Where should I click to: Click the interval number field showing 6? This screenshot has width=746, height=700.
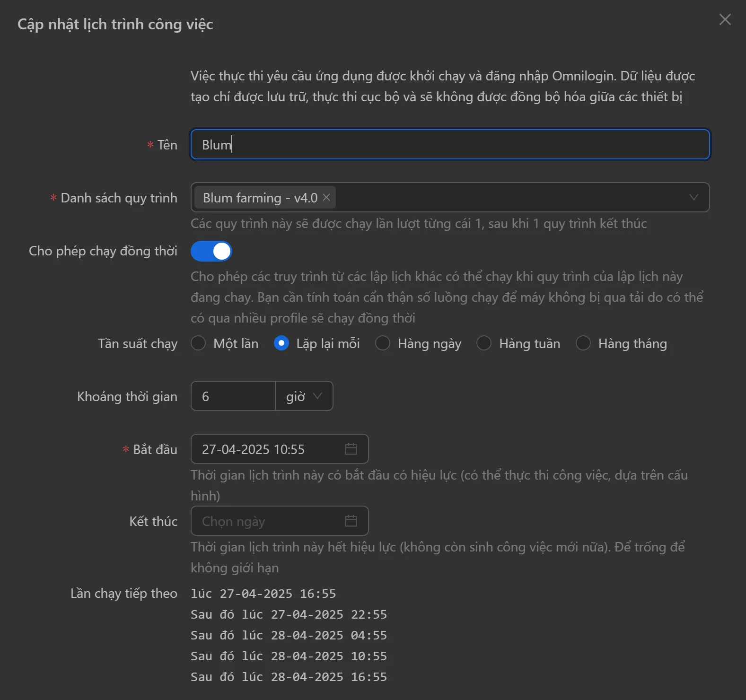point(233,396)
